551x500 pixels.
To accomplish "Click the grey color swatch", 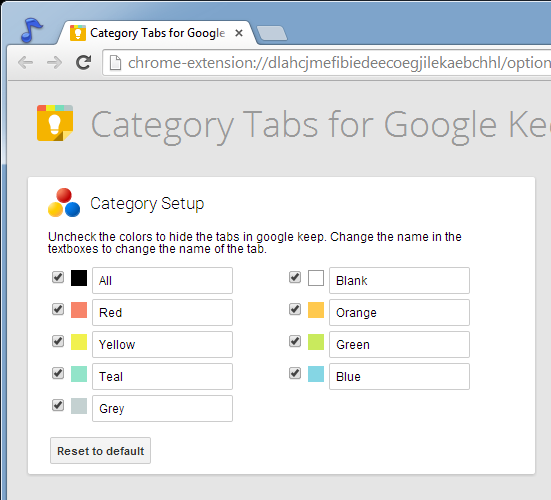I will tap(79, 406).
